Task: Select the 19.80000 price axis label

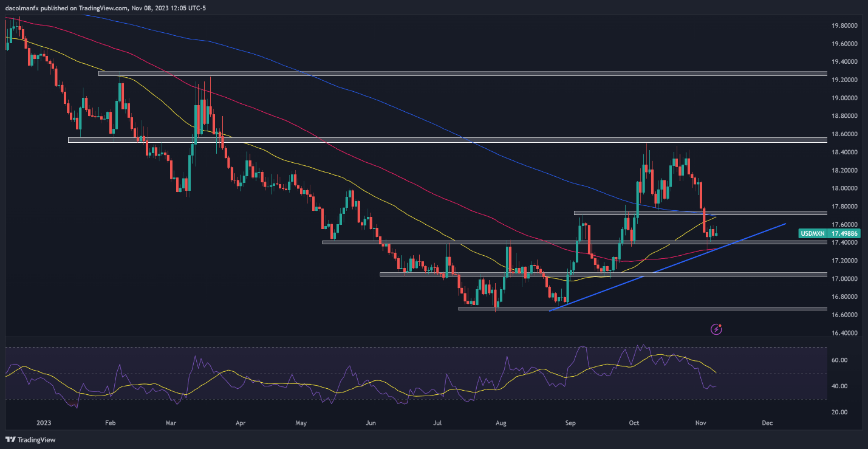Action: pos(845,26)
